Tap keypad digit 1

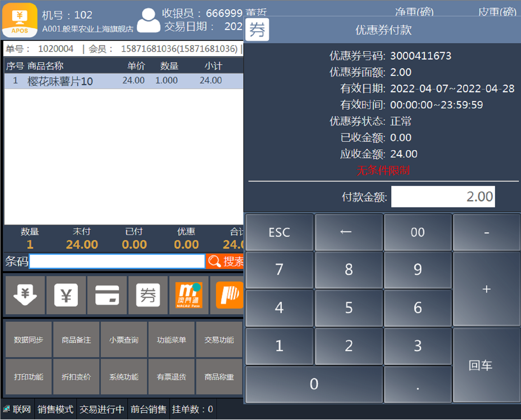click(279, 346)
